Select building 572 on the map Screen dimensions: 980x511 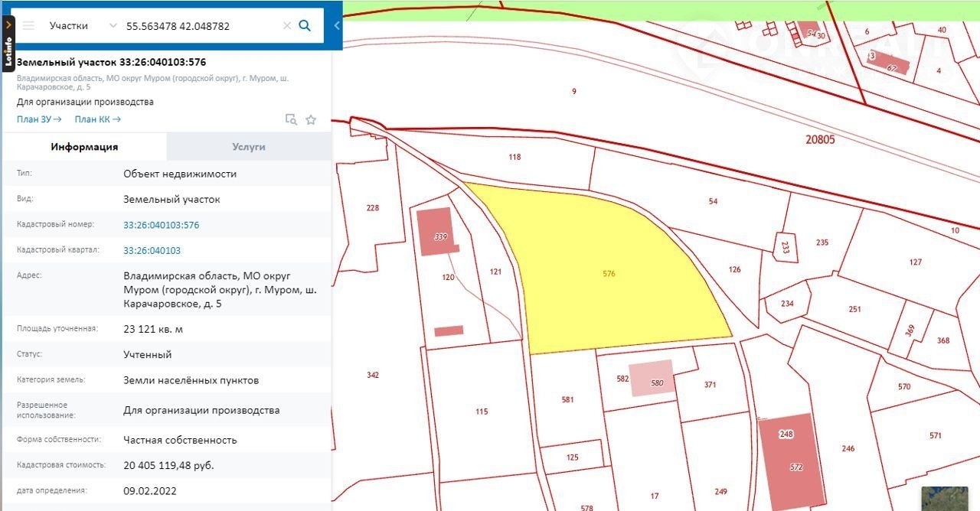[x=792, y=459]
